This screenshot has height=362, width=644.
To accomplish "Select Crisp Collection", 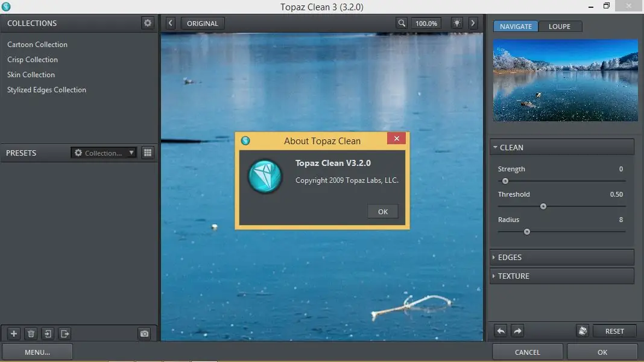I will [33, 60].
